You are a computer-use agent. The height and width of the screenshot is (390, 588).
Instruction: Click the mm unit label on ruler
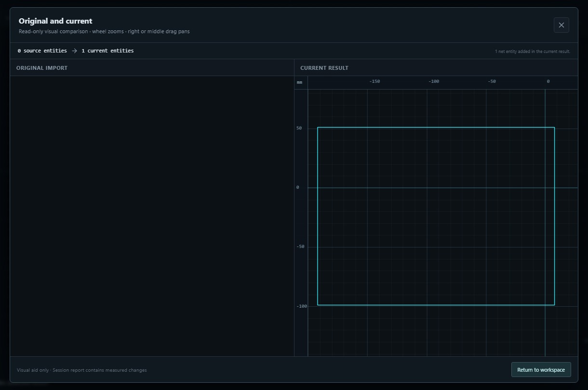tap(300, 82)
